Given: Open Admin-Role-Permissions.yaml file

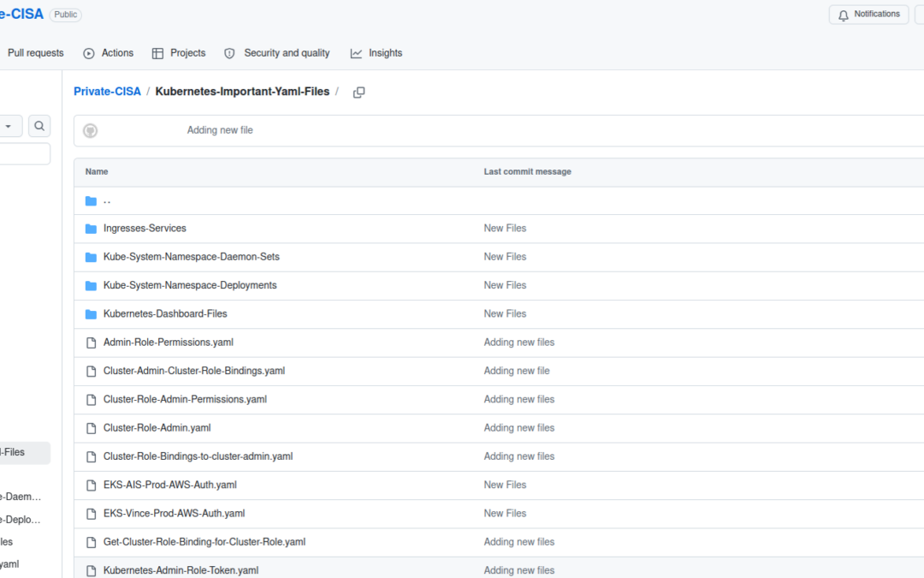Looking at the screenshot, I should click(x=168, y=342).
